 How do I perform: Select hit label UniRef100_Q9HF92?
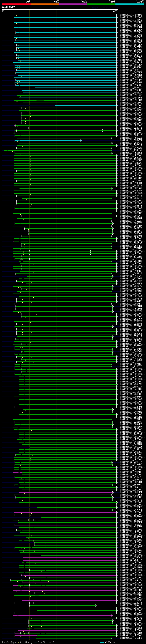click(131, 244)
